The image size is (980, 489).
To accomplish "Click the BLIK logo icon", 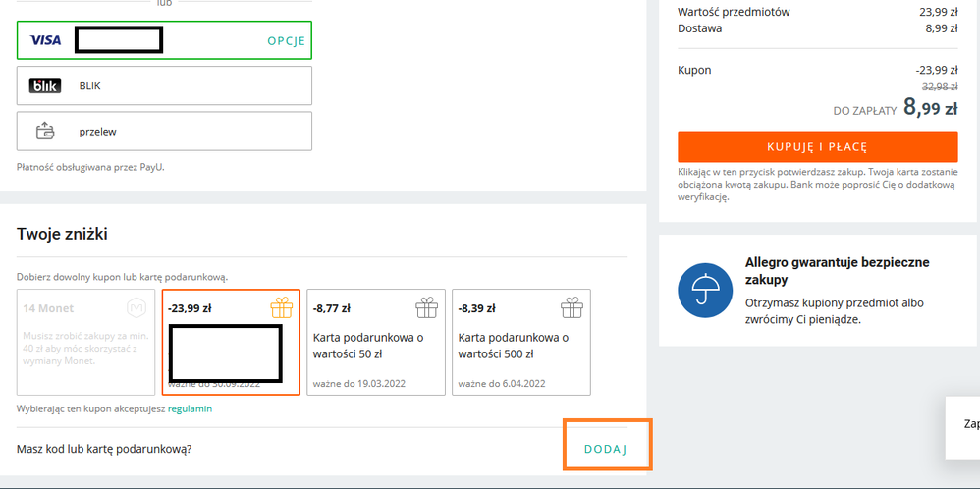I will click(x=45, y=86).
